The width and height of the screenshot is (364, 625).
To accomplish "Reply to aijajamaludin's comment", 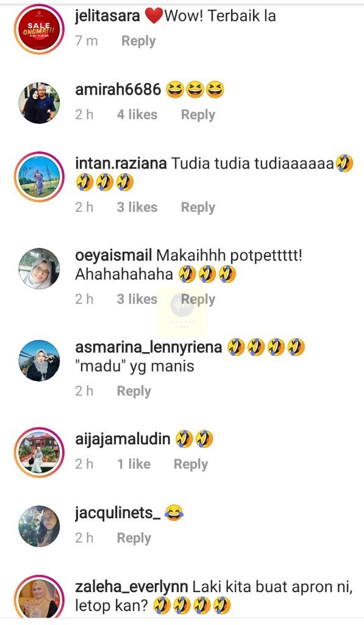I will [x=191, y=464].
